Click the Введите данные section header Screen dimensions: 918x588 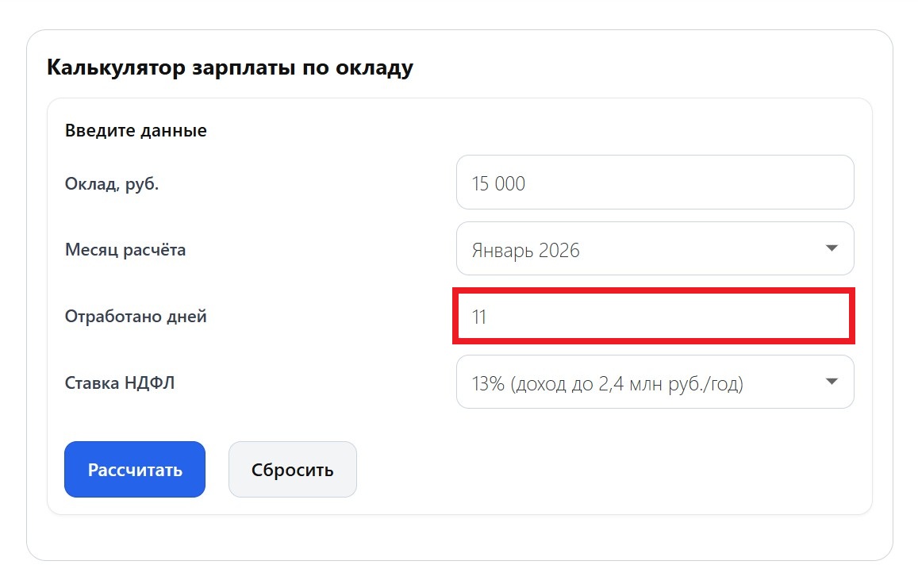click(x=135, y=130)
